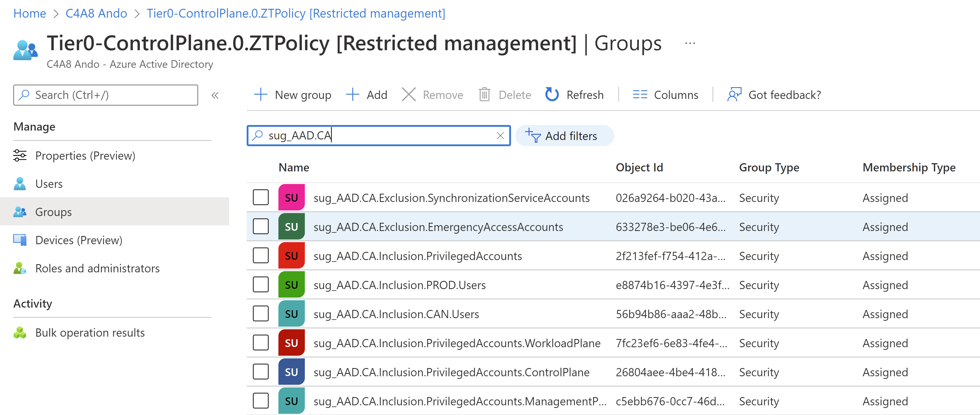Click the SU avatar for Inclusion.PROD.Users
Image resolution: width=980 pixels, height=415 pixels.
[x=291, y=284]
